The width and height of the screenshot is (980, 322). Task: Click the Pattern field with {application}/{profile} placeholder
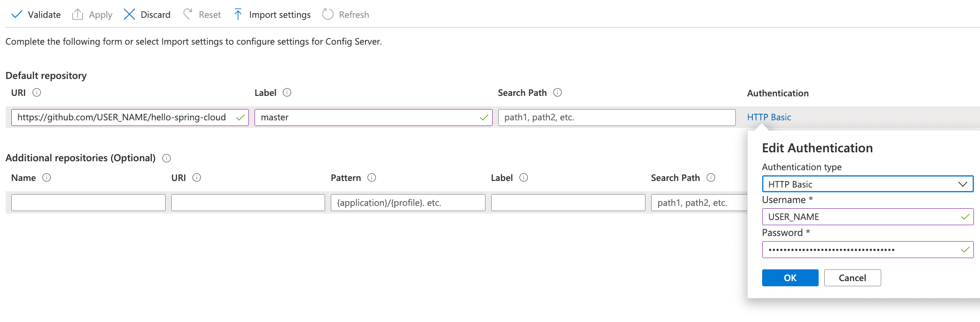pos(408,203)
